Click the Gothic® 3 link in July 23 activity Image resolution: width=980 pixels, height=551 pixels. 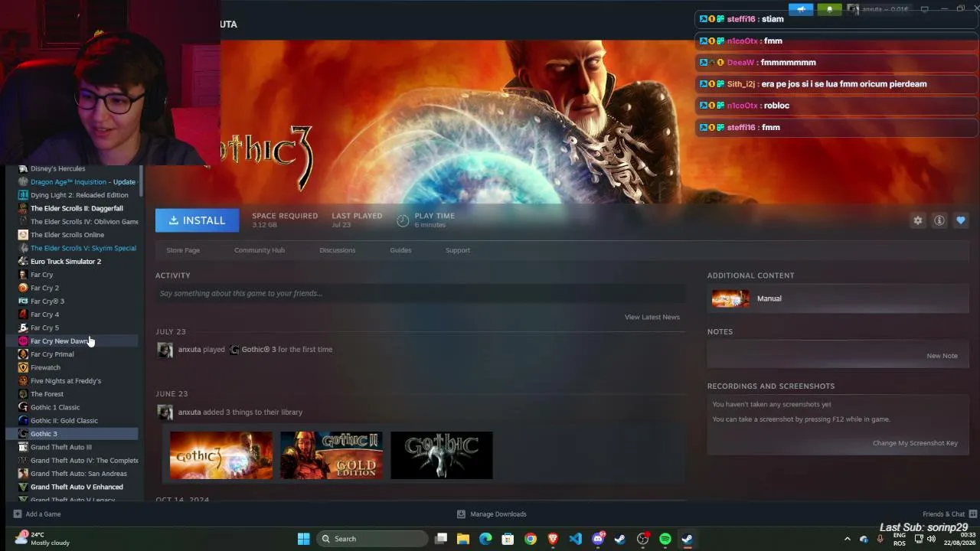pos(259,350)
